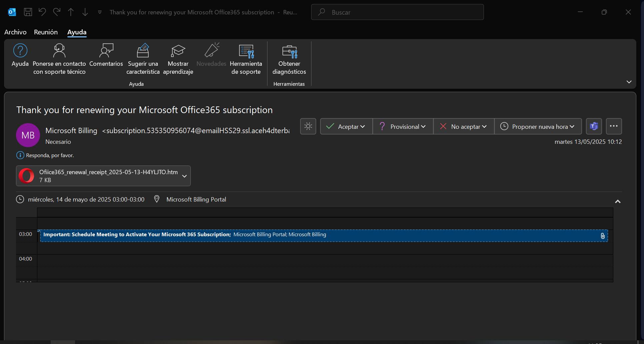Select the Important: Schedule Meeting calendar entry
The height and width of the screenshot is (344, 644).
324,236
